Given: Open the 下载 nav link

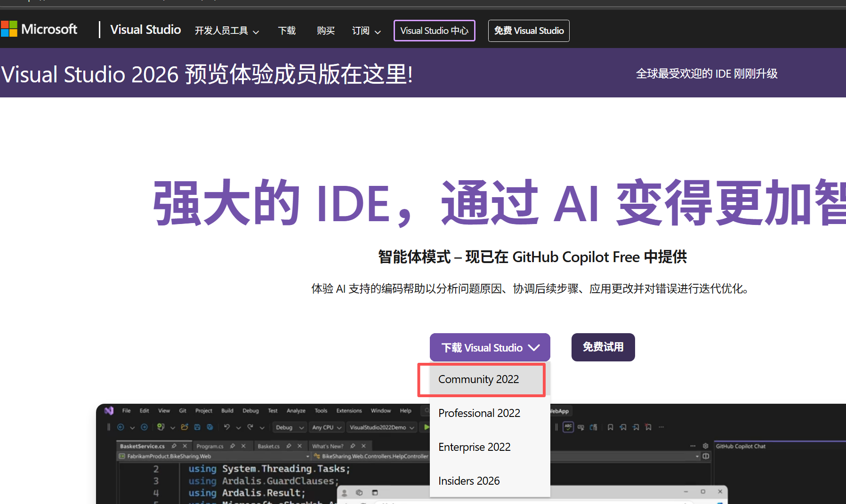Looking at the screenshot, I should (x=287, y=31).
